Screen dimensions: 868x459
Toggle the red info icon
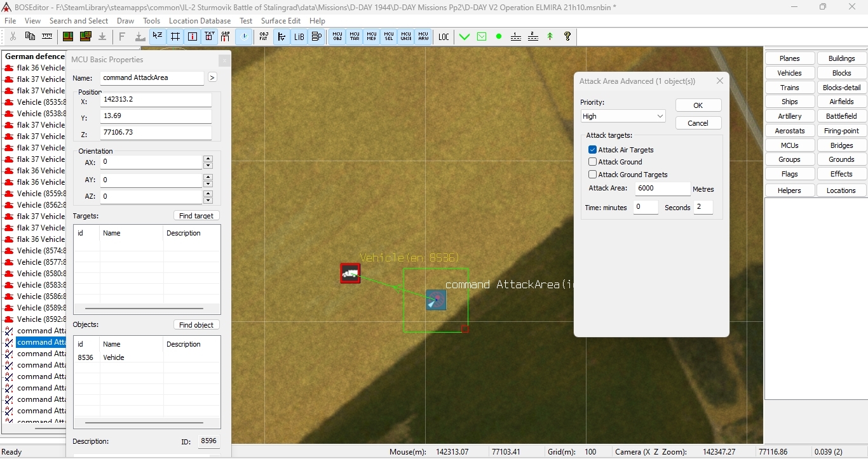tap(193, 37)
